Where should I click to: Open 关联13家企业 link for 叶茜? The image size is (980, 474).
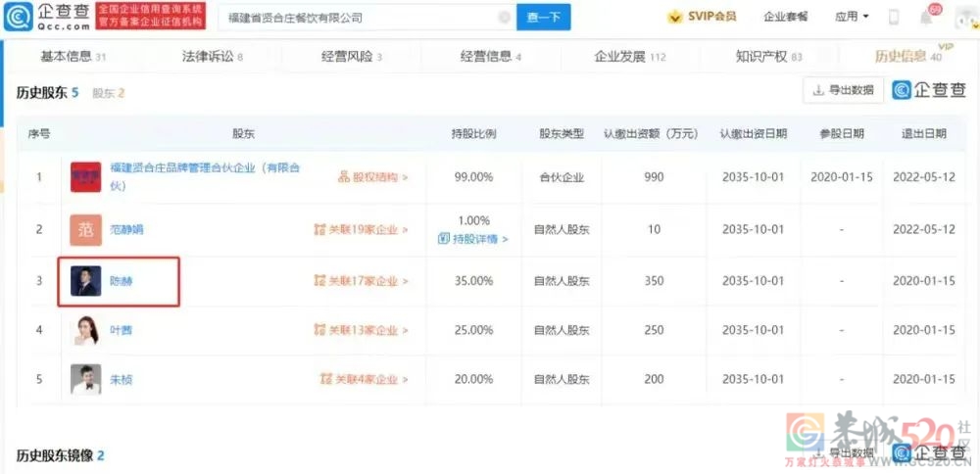pyautogui.click(x=361, y=330)
